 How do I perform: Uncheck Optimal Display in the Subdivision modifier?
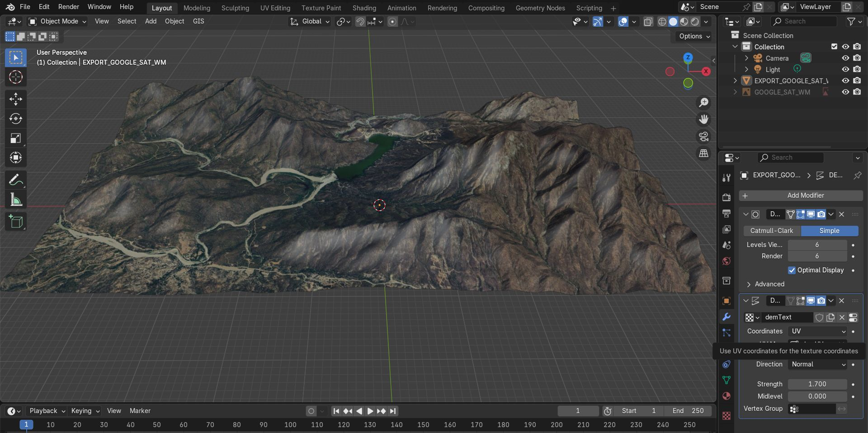point(792,270)
